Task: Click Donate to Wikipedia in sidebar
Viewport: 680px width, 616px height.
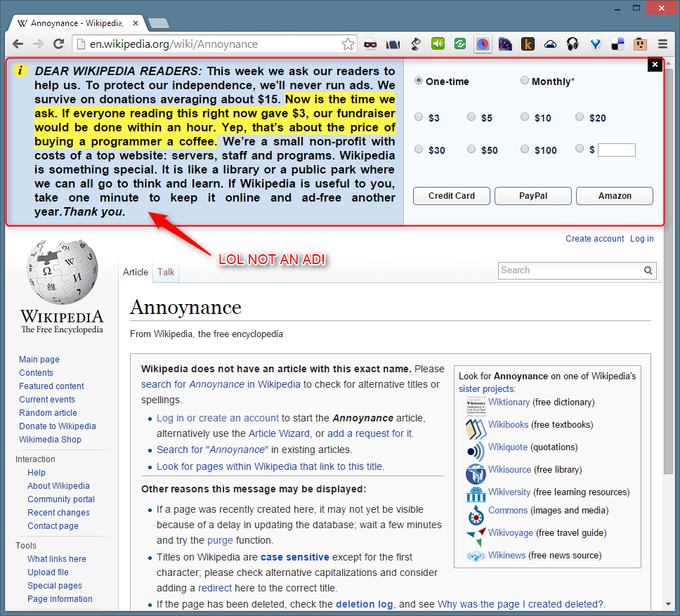Action: pos(57,426)
